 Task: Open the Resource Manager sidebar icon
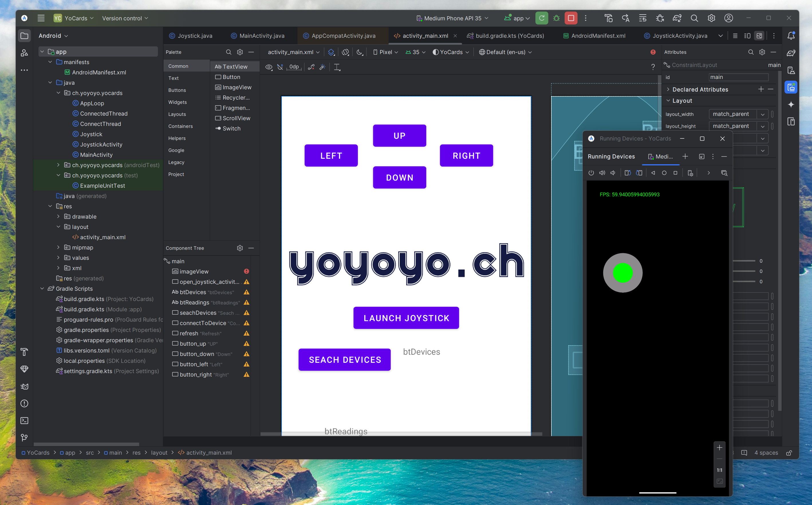24,53
